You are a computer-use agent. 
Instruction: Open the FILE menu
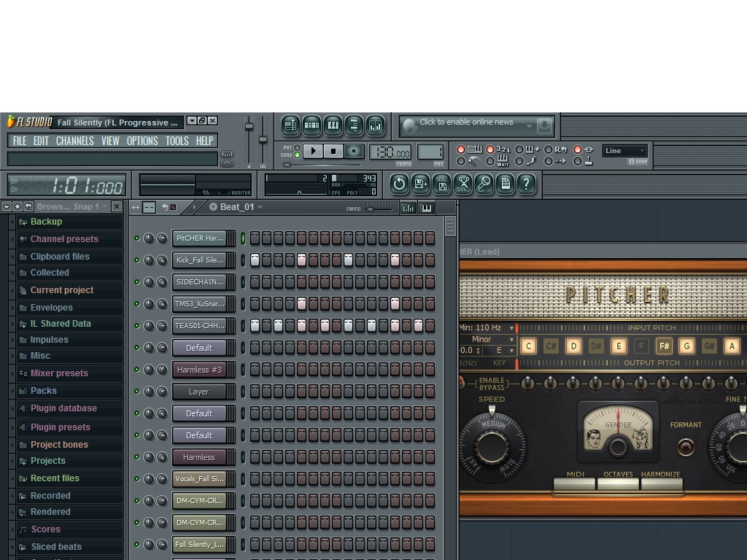(20, 141)
